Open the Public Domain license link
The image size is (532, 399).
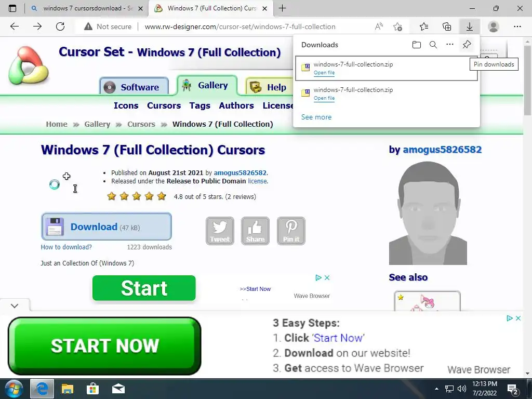point(257,181)
